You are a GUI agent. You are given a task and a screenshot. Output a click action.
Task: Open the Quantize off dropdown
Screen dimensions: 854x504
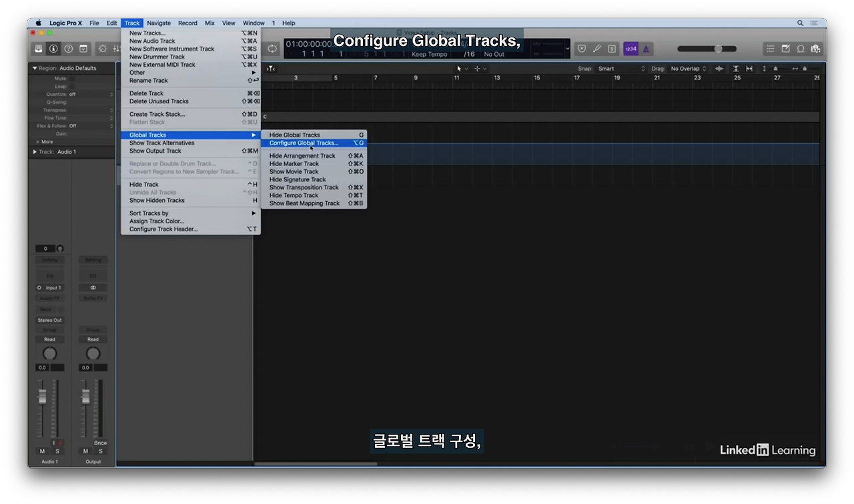coord(91,95)
